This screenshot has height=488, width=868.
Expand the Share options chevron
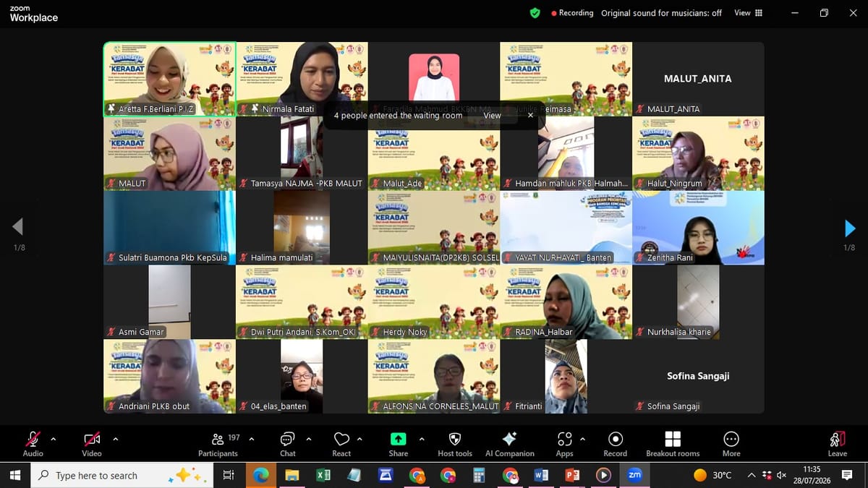coord(422,438)
